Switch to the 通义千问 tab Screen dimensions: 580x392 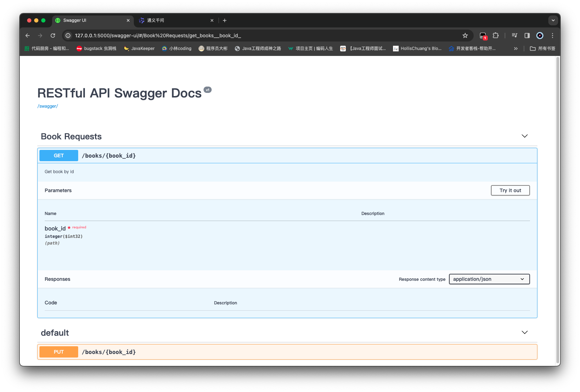176,20
